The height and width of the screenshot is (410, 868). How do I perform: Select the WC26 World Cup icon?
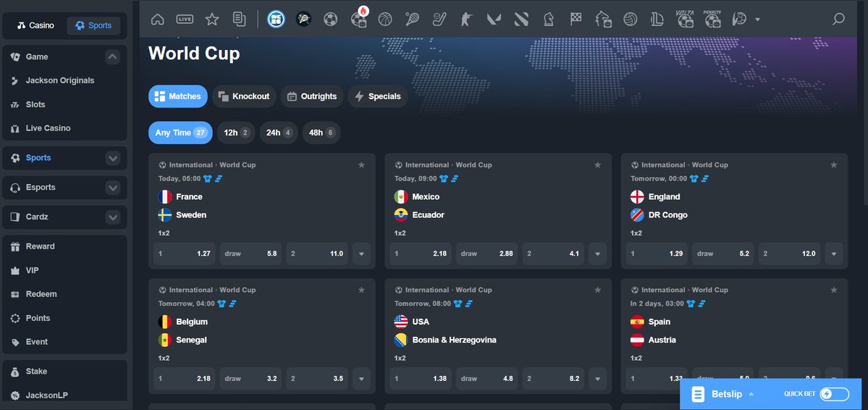pyautogui.click(x=277, y=20)
